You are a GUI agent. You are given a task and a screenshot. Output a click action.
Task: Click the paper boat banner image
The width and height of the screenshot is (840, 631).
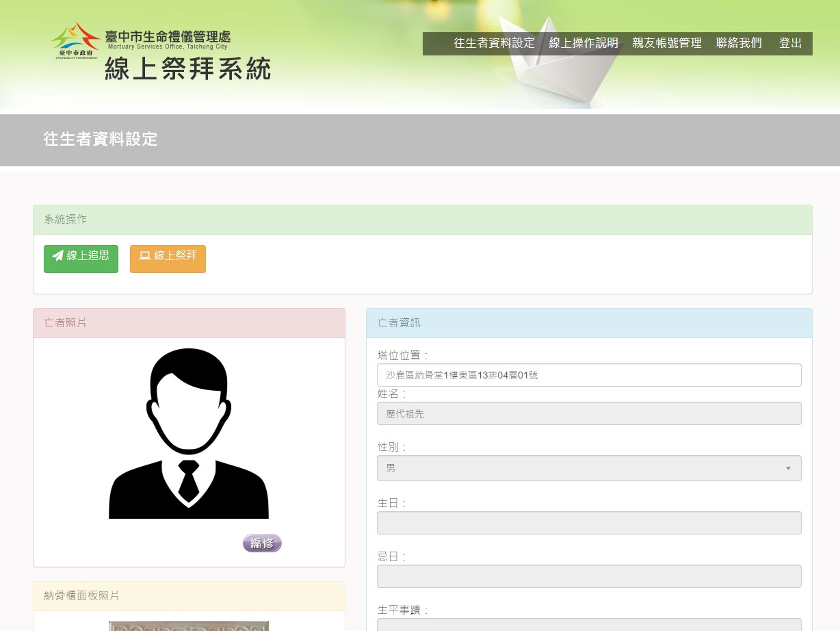click(554, 62)
